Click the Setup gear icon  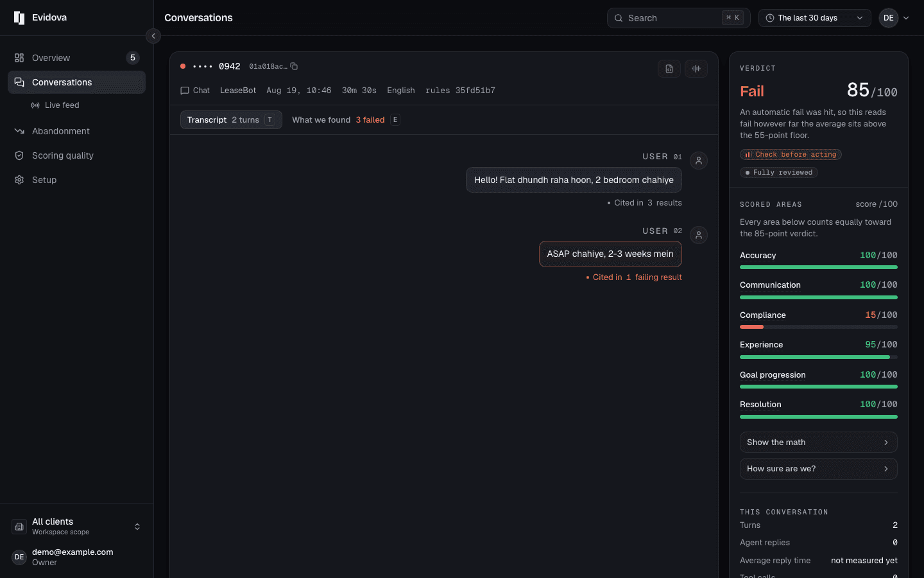(x=19, y=180)
